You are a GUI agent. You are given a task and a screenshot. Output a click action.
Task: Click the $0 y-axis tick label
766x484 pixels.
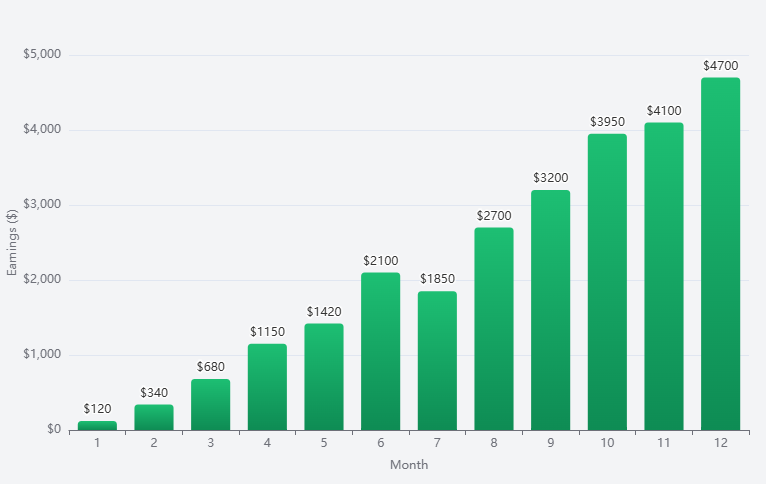[52, 430]
